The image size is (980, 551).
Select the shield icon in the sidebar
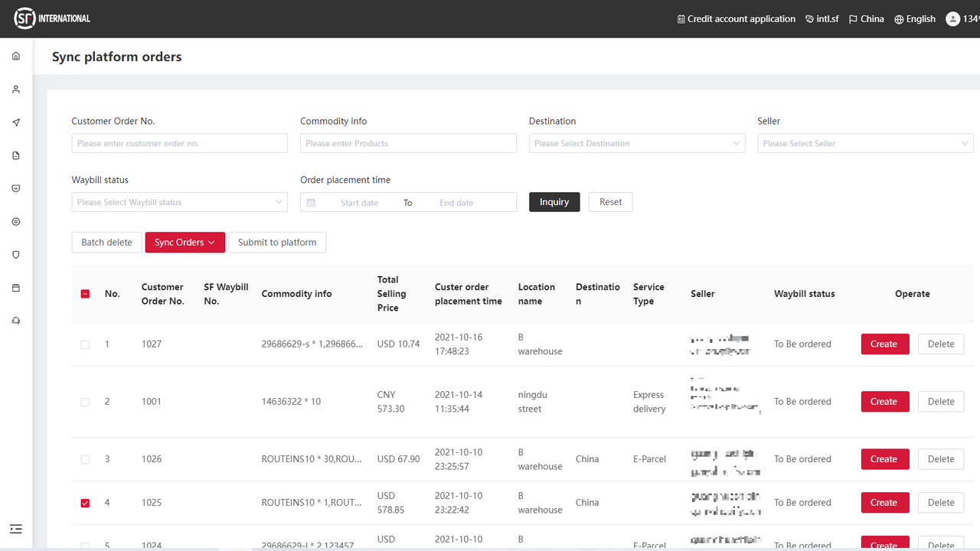pyautogui.click(x=15, y=254)
